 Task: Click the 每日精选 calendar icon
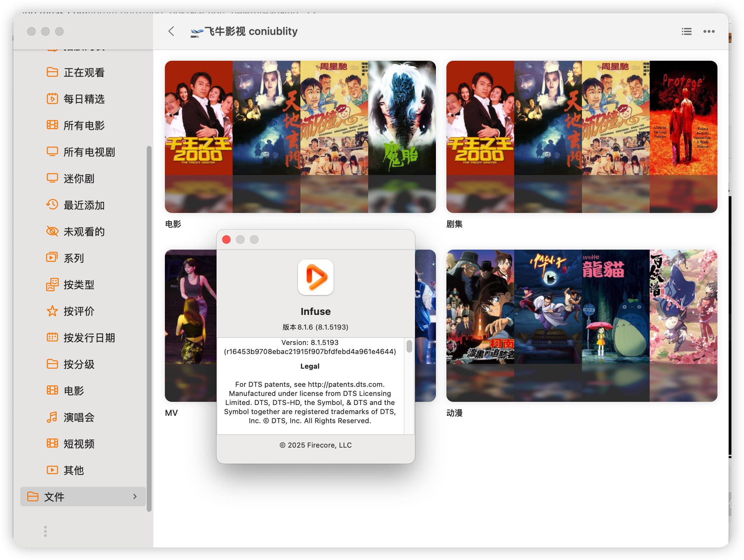52,99
